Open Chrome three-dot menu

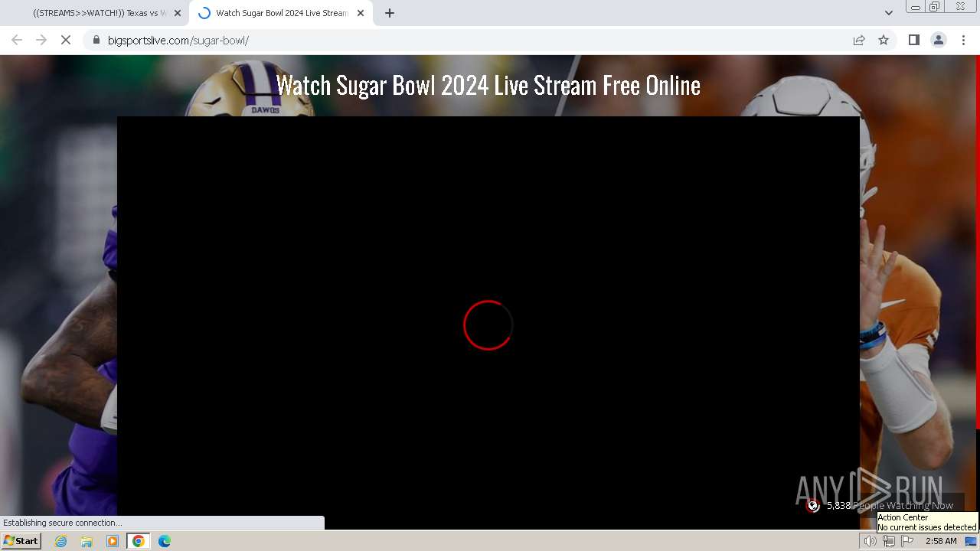tap(963, 40)
